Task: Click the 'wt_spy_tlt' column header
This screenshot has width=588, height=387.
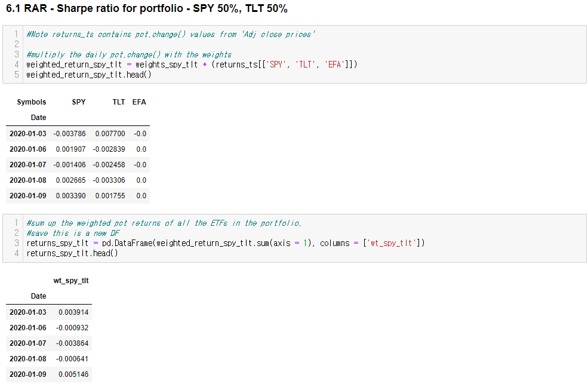Action: tap(71, 281)
